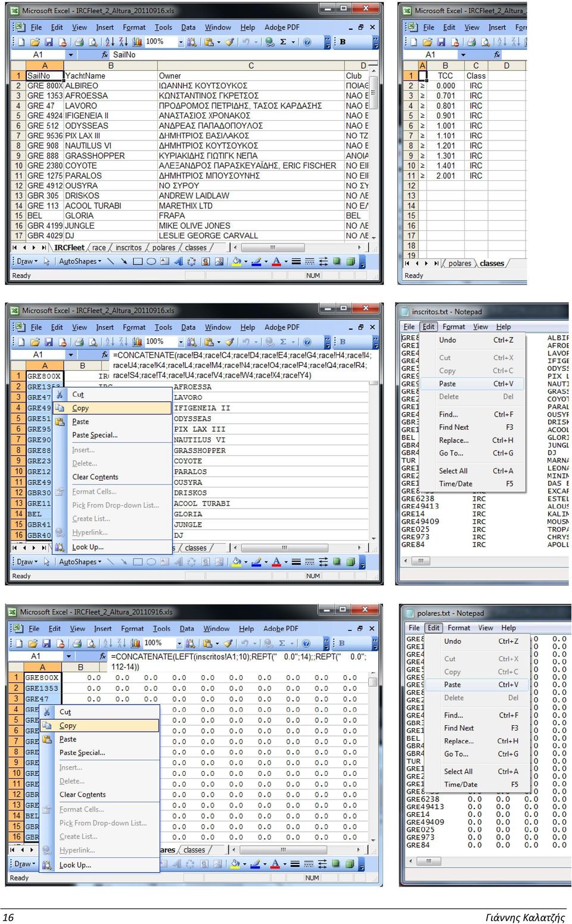Click the AutoSum icon in the IRCFleet-sheet Excel window
572x924 pixels.
(x=283, y=42)
